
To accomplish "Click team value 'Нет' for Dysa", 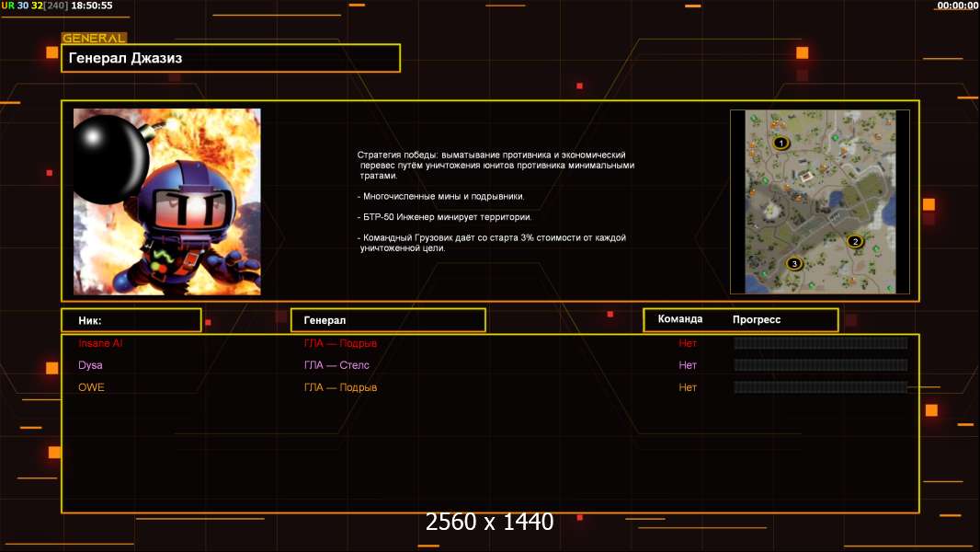I will (x=688, y=365).
